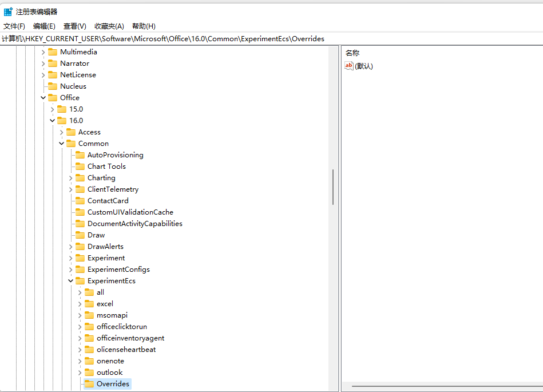Expand the all subkey
The width and height of the screenshot is (543, 392).
tap(80, 292)
